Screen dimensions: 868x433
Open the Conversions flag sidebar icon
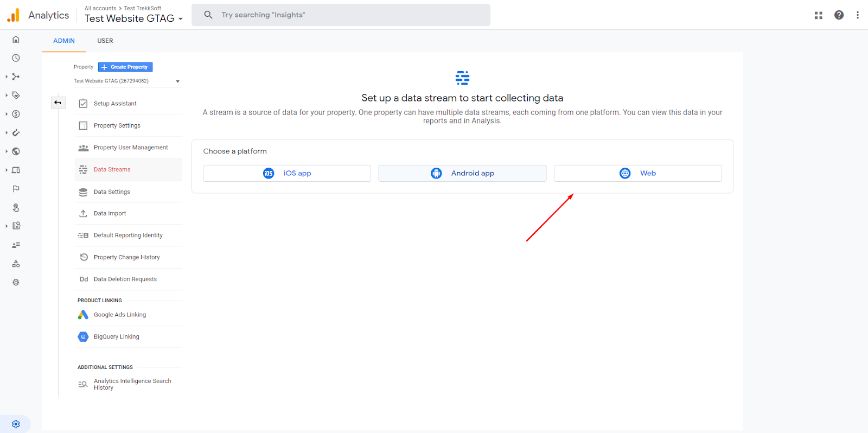click(x=16, y=189)
